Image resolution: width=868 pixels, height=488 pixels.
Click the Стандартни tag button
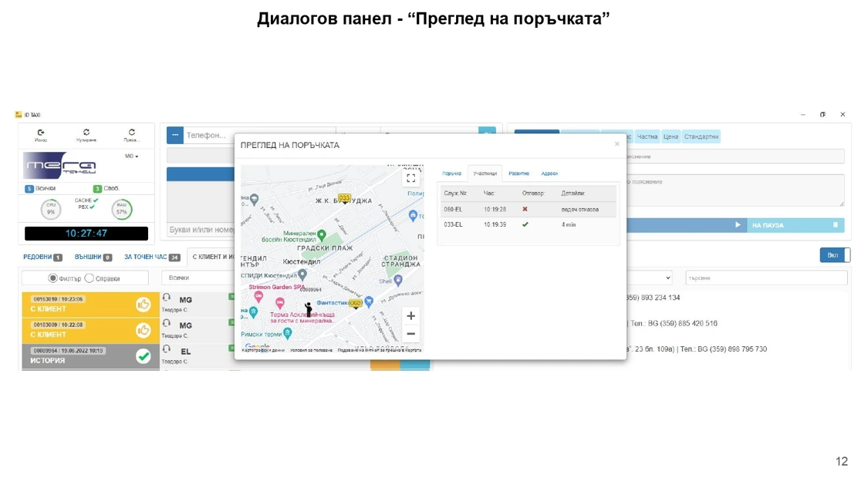(701, 136)
